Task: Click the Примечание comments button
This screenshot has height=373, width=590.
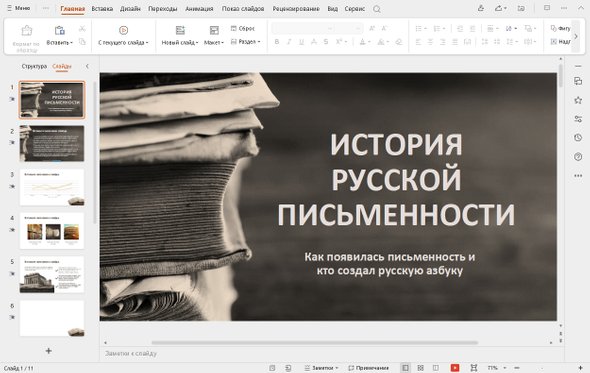Action: click(x=368, y=368)
